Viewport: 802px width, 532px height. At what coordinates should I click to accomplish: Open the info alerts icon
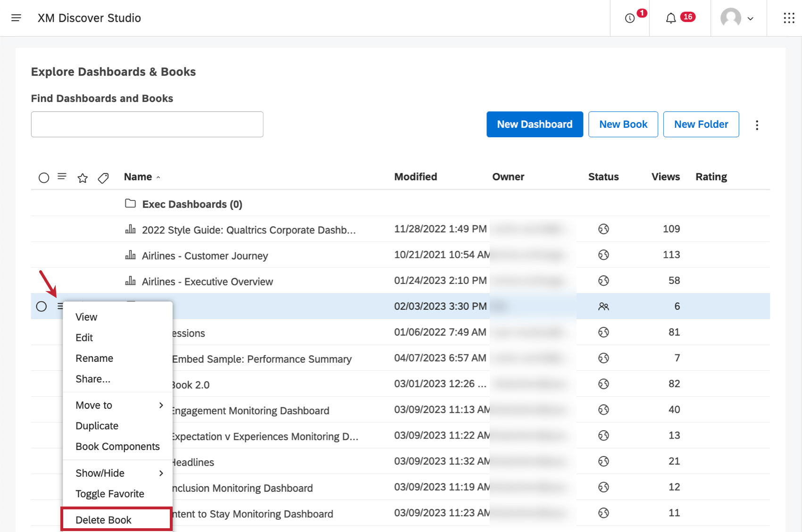pos(630,18)
